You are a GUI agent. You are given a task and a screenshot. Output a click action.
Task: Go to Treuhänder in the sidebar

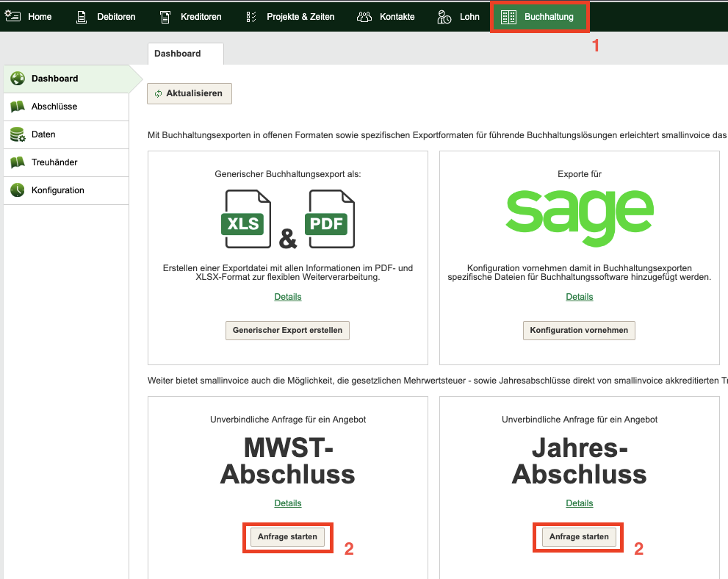(66, 162)
